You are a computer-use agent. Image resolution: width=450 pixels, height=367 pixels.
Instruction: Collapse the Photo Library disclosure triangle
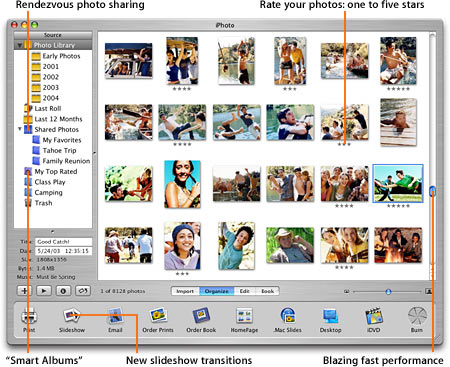(x=20, y=45)
